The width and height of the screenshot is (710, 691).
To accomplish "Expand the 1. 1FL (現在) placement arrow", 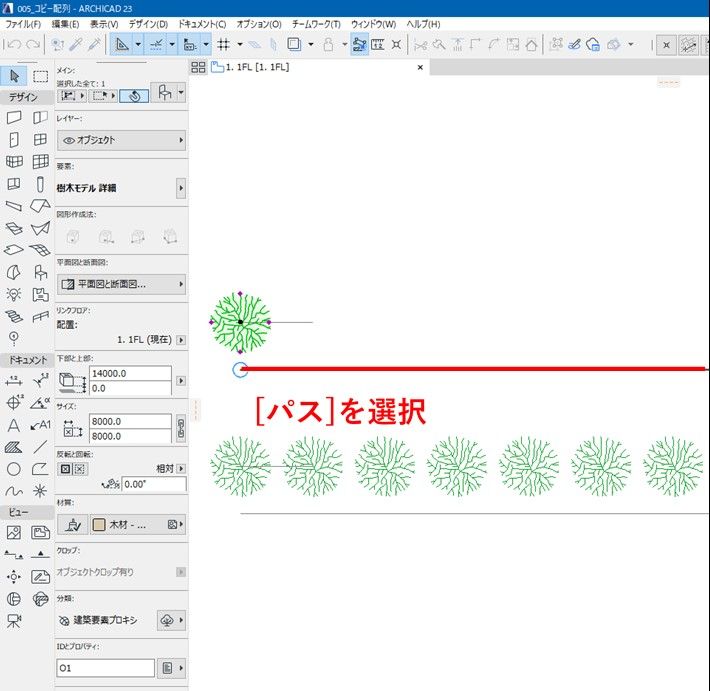I will click(181, 340).
